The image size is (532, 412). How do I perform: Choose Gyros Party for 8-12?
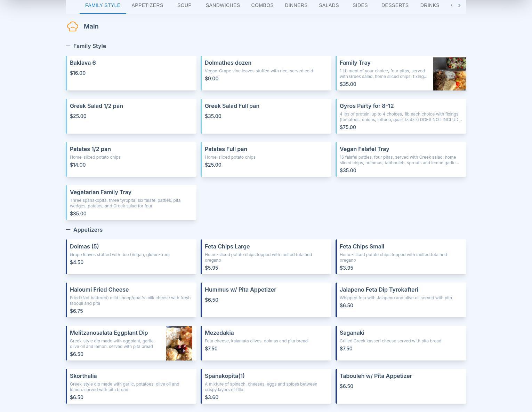[x=401, y=116]
